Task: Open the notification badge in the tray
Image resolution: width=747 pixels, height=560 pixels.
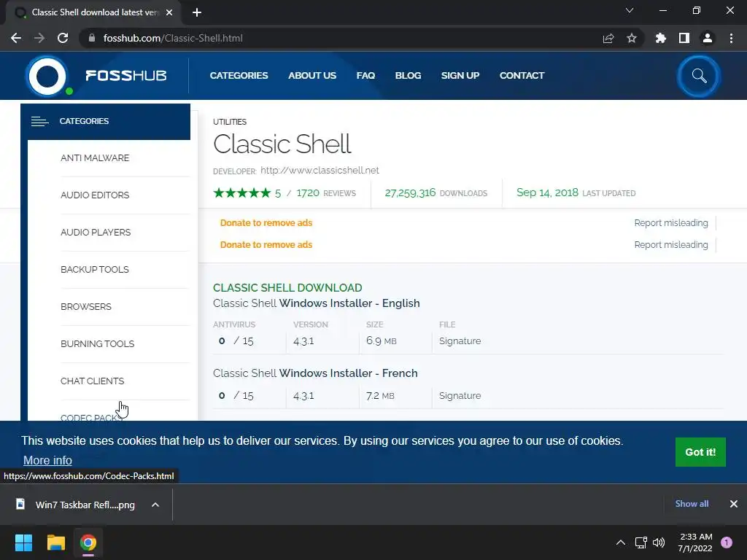Action: click(727, 542)
